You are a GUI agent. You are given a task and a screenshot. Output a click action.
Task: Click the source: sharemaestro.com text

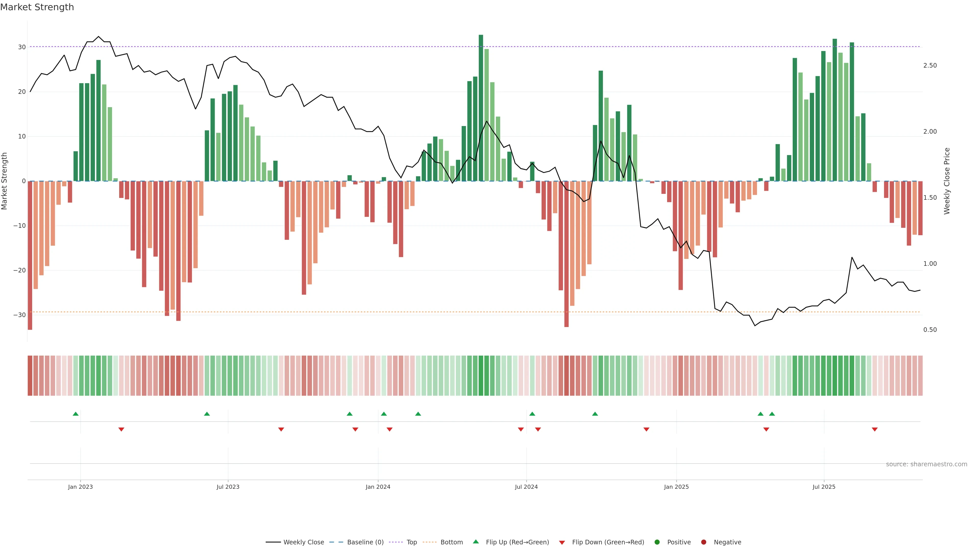click(926, 464)
